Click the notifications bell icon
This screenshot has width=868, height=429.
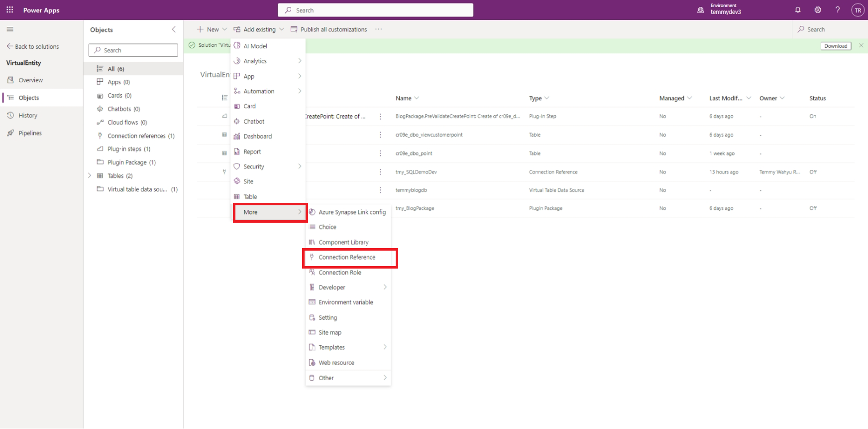coord(798,10)
